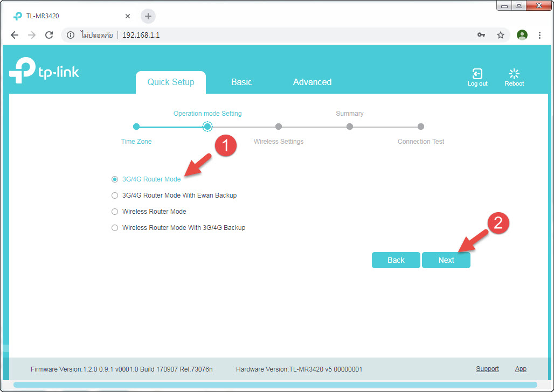This screenshot has height=392, width=554.
Task: Select Wireless Router Mode With 3G/4G Backup
Action: (114, 228)
